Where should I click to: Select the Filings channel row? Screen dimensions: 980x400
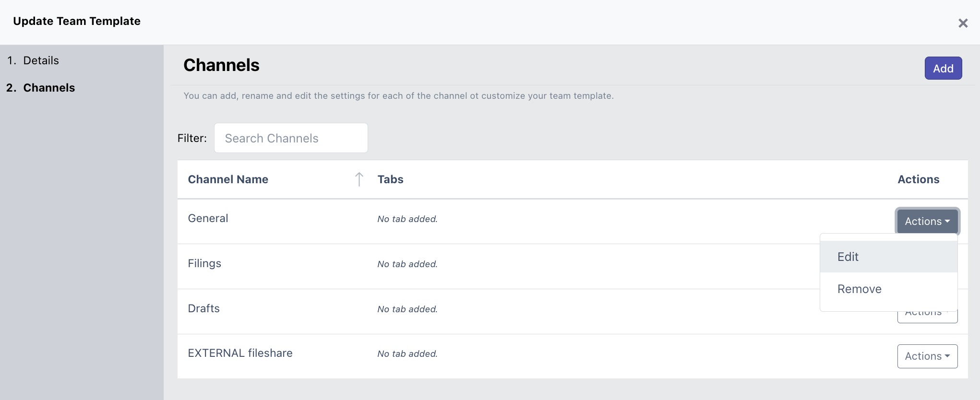click(x=204, y=263)
